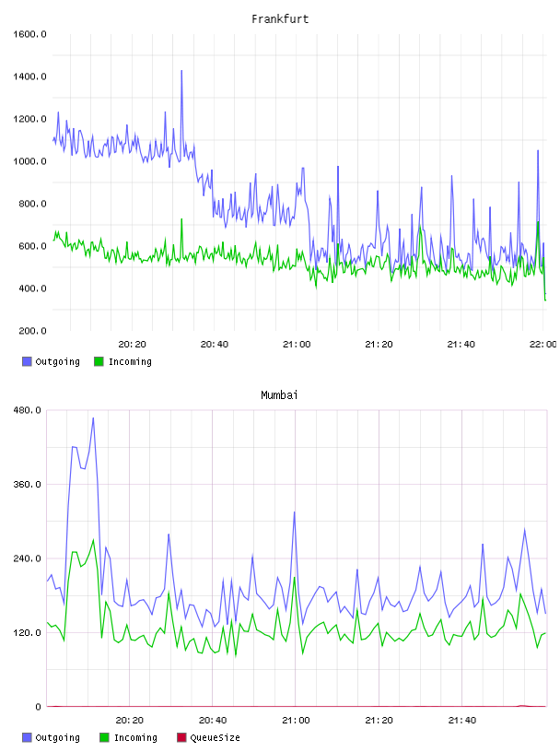The image size is (560, 752).
Task: Click the blue Outgoing swatch under Frankfurt chart
Action: [x=27, y=361]
